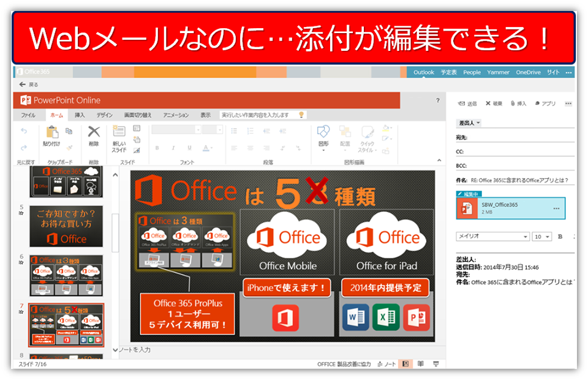This screenshot has height=380, width=588.
Task: Open the mail toolbar more options ellipsis
Action: click(x=568, y=104)
